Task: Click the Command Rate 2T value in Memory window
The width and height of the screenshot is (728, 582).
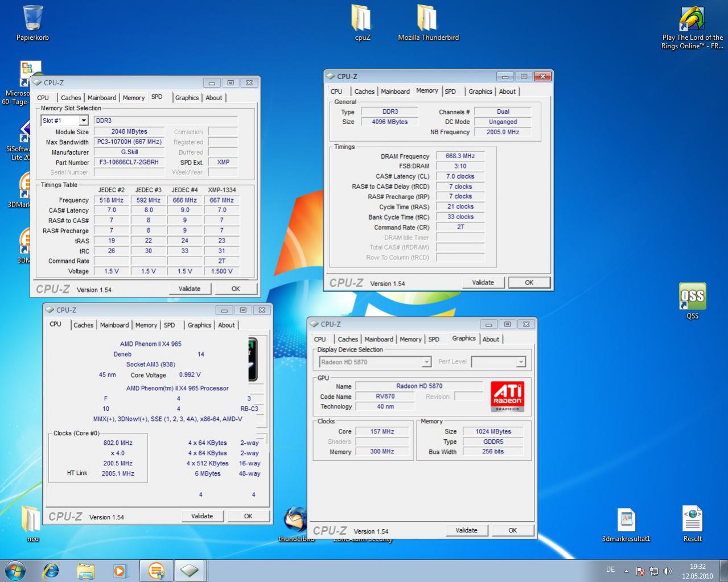Action: tap(460, 227)
